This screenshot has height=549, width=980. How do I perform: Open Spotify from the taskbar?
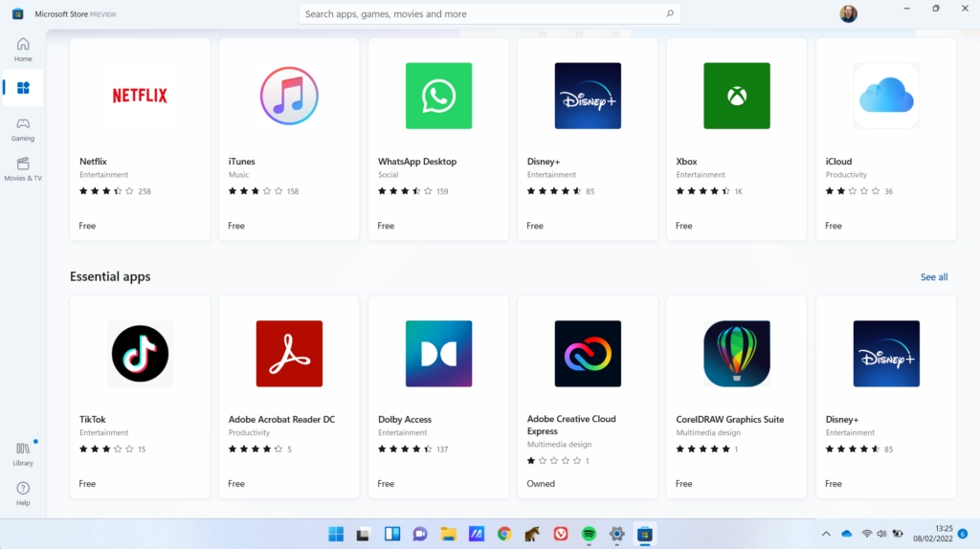pyautogui.click(x=589, y=534)
